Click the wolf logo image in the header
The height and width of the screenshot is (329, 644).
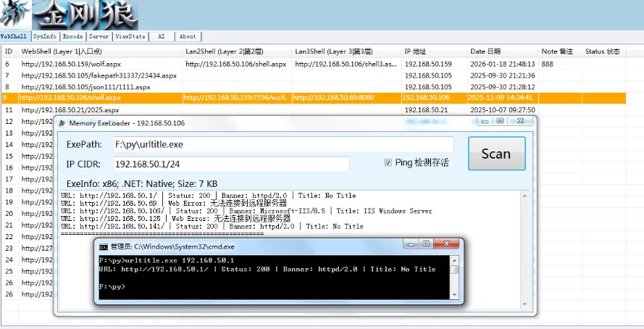click(x=15, y=14)
